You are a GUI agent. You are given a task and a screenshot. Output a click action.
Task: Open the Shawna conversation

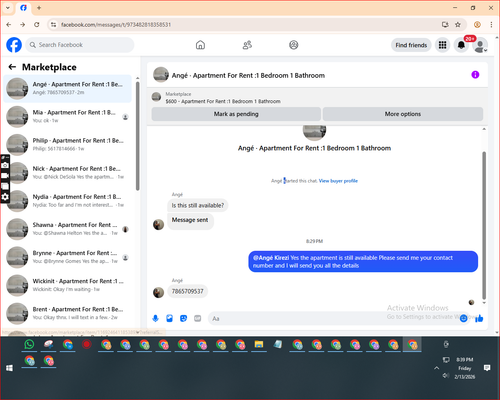tap(67, 229)
